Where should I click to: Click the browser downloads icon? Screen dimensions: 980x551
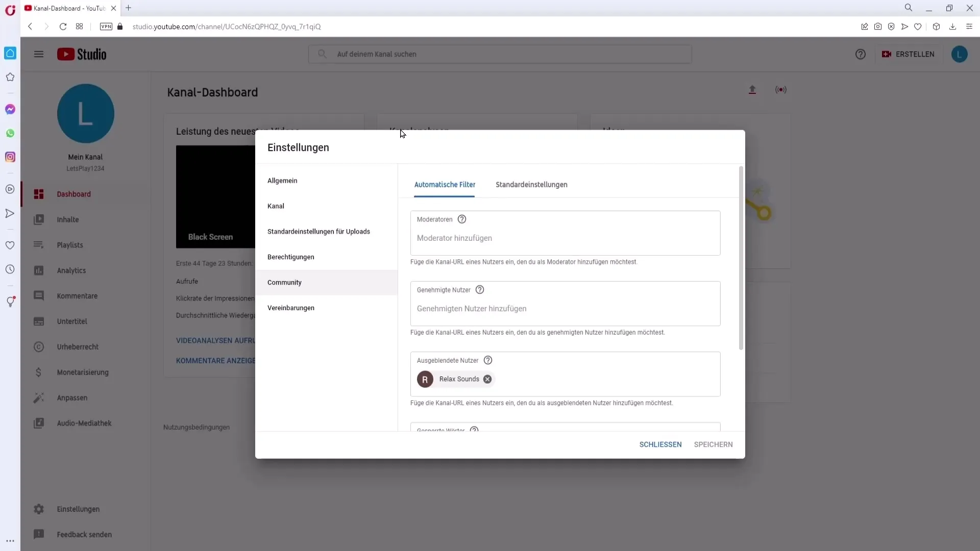point(952,27)
